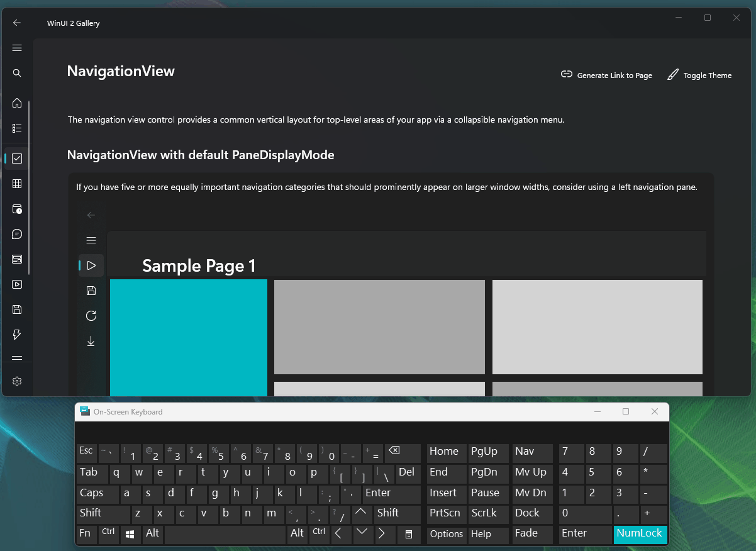Click the Insert key on On-Screen Keyboard
The image size is (756, 551).
(447, 494)
